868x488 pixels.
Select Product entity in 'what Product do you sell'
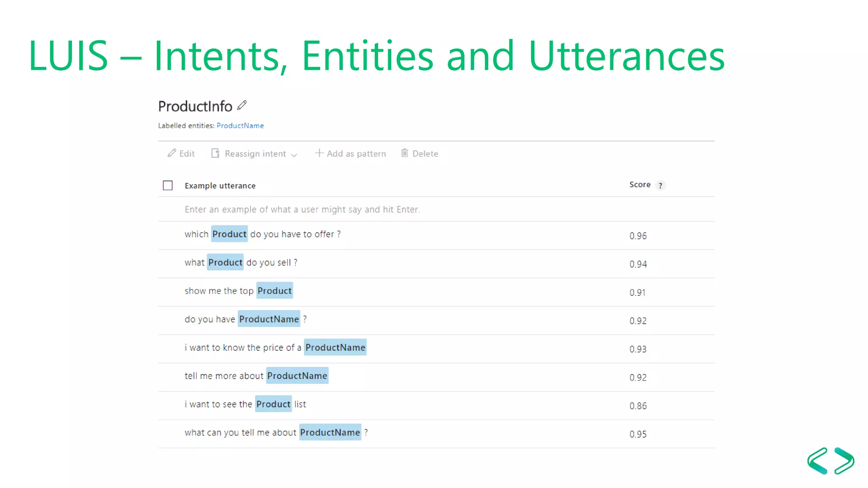[x=225, y=262]
